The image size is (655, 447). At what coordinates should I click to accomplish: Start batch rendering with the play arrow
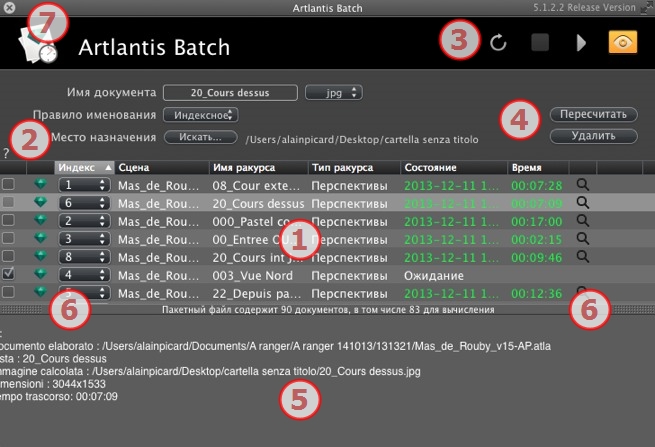click(x=581, y=43)
